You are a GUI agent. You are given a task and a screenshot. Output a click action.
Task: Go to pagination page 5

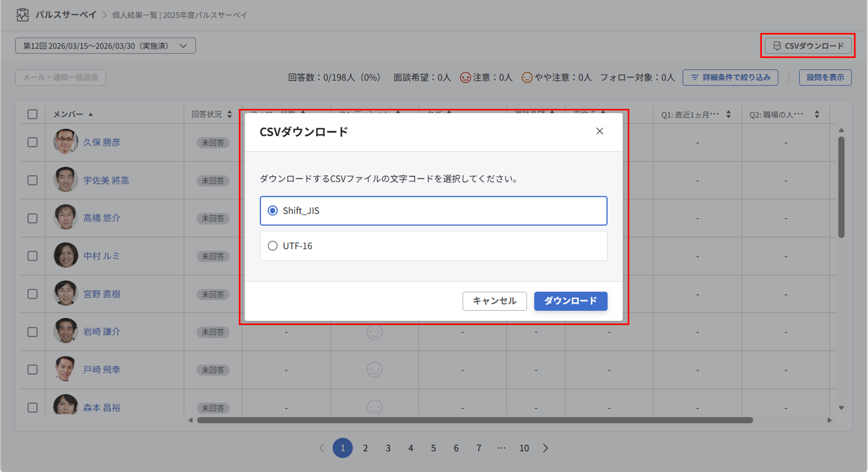point(433,448)
